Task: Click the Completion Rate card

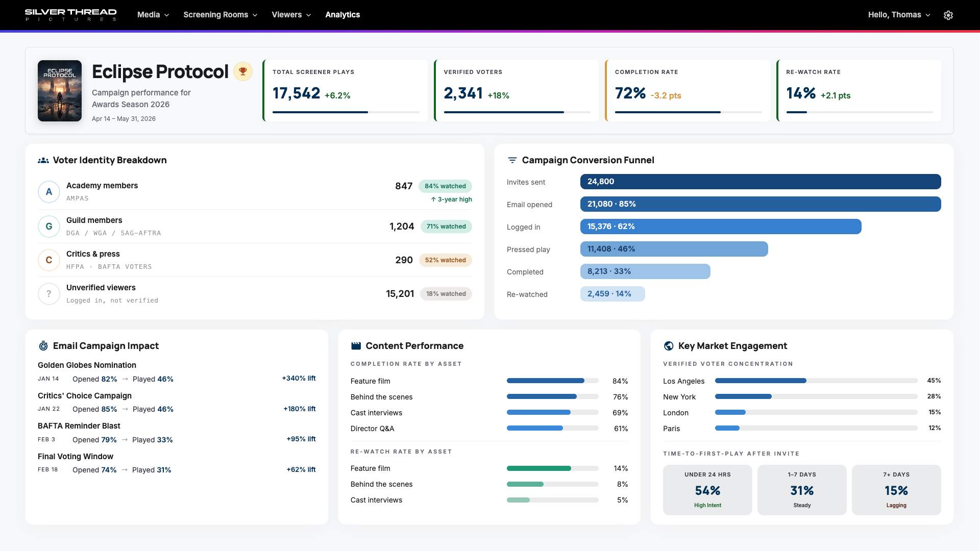Action: [688, 91]
